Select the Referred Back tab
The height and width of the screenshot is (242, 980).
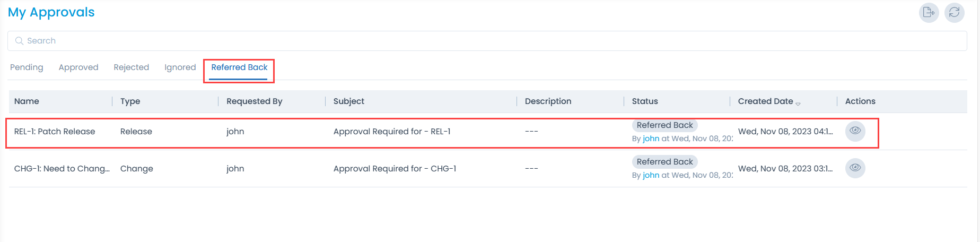point(239,67)
